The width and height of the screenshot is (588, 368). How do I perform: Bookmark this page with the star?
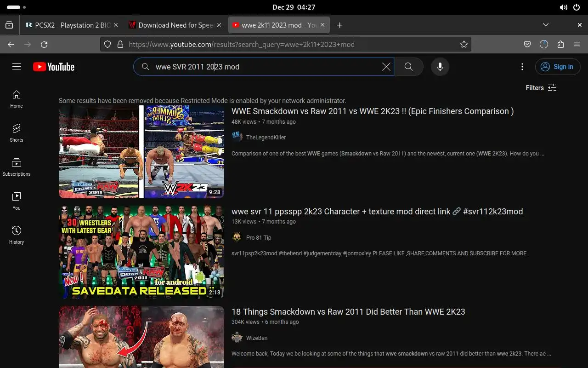(x=464, y=45)
